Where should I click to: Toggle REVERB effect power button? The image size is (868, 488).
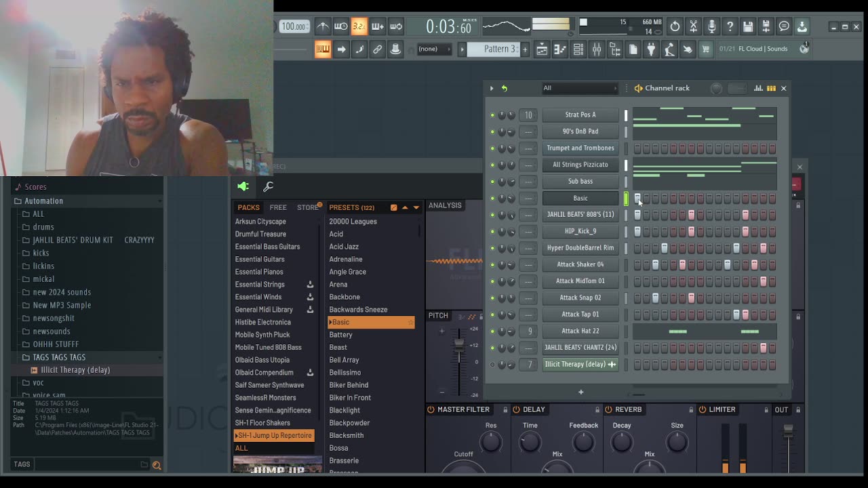coord(608,409)
